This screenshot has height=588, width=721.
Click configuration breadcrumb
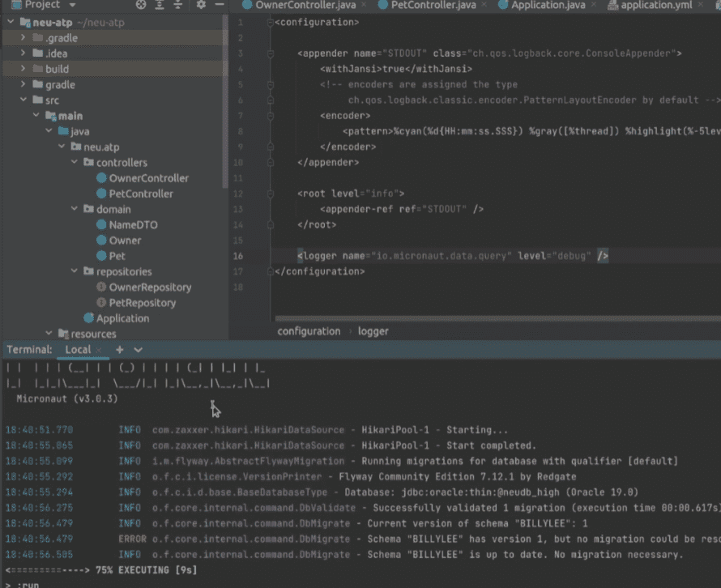click(309, 331)
